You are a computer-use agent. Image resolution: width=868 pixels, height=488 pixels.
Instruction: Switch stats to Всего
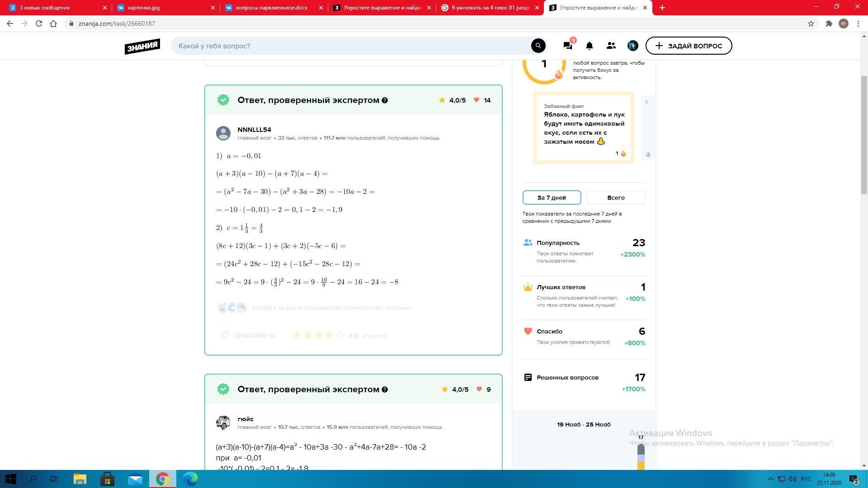616,197
